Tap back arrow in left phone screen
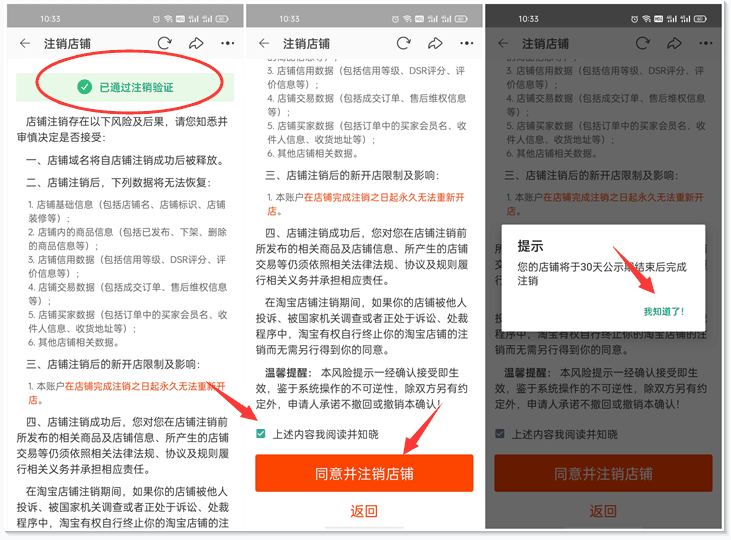Screen dimensions: 731x540 [x=25, y=43]
